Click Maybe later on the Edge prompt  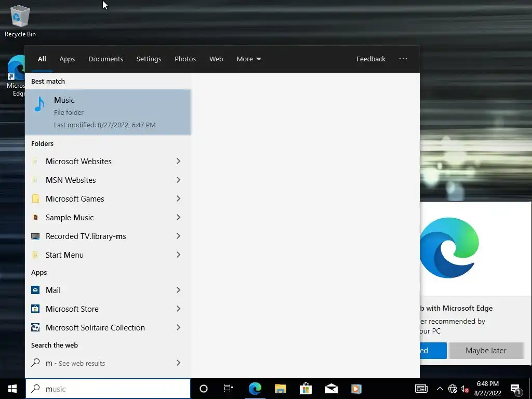(486, 351)
